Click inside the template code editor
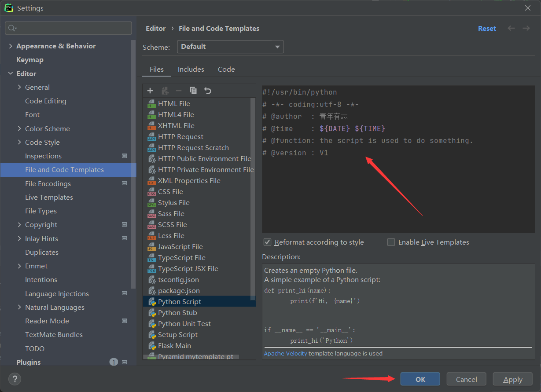The image size is (541, 392). 398,159
